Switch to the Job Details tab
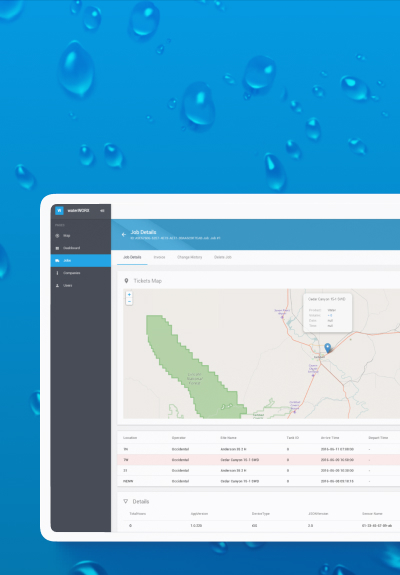This screenshot has width=400, height=575. (x=132, y=257)
